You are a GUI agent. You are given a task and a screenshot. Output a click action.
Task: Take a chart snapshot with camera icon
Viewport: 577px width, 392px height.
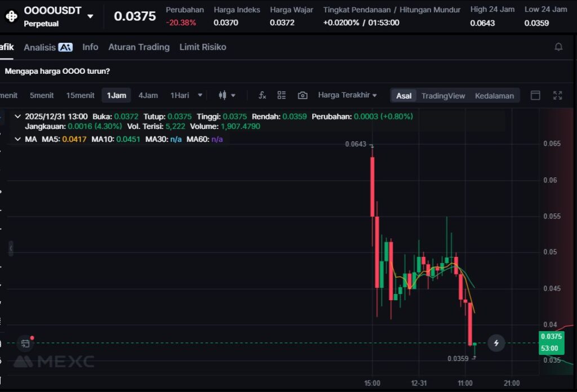[x=303, y=95]
